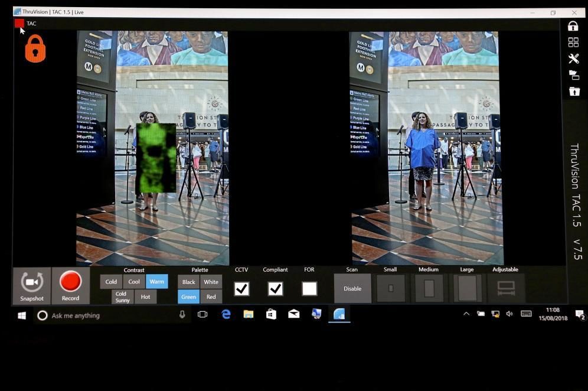Viewport: 588px width, 391px height.
Task: Click the Cortana circle icon
Action: coord(43,315)
